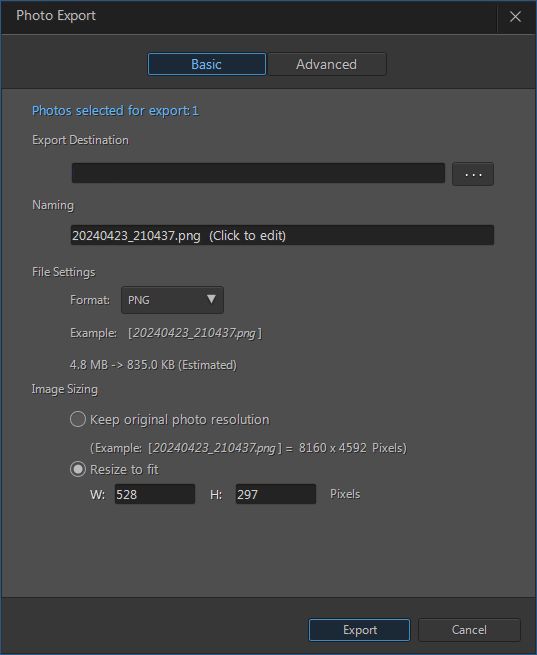Viewport: 537px width, 655px height.
Task: Open the PNG Format dropdown
Action: pos(172,300)
